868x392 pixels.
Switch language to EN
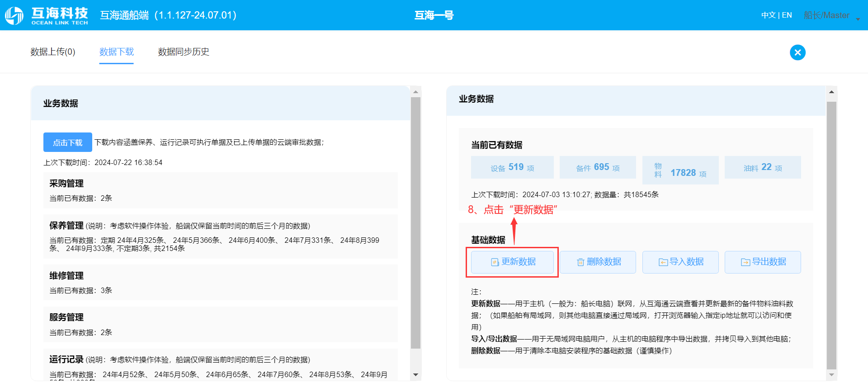click(x=787, y=15)
